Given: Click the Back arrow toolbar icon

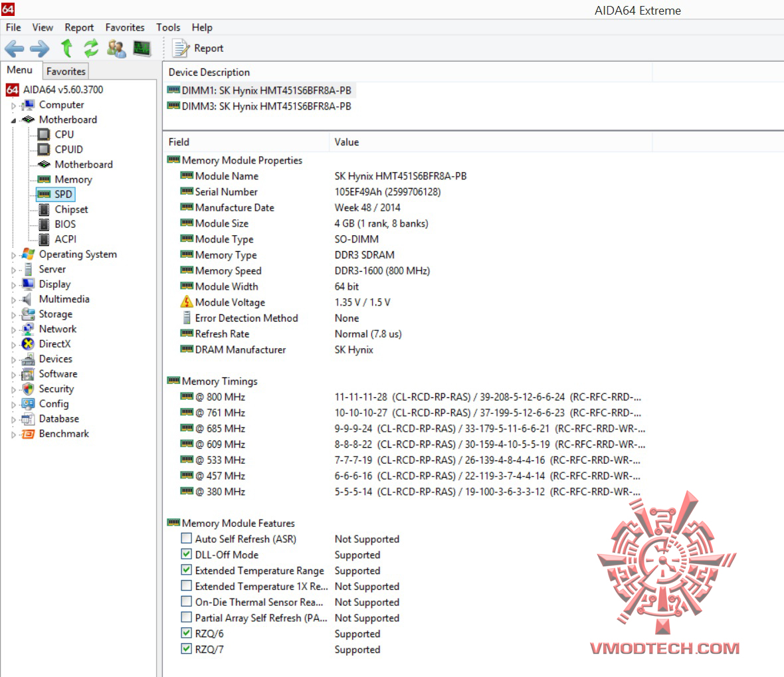Looking at the screenshot, I should 15,48.
